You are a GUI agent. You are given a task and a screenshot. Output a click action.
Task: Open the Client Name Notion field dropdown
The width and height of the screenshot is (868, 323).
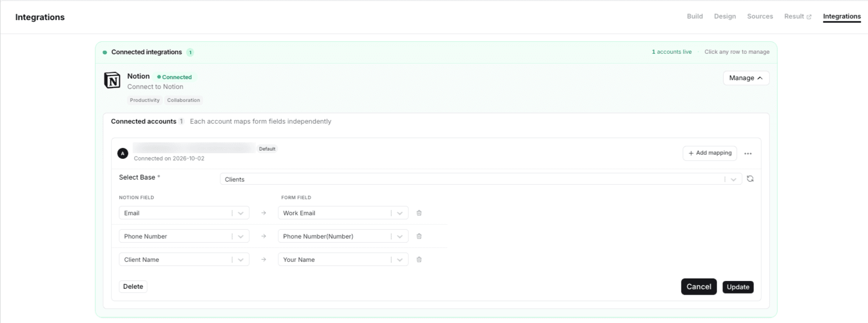[x=184, y=259]
